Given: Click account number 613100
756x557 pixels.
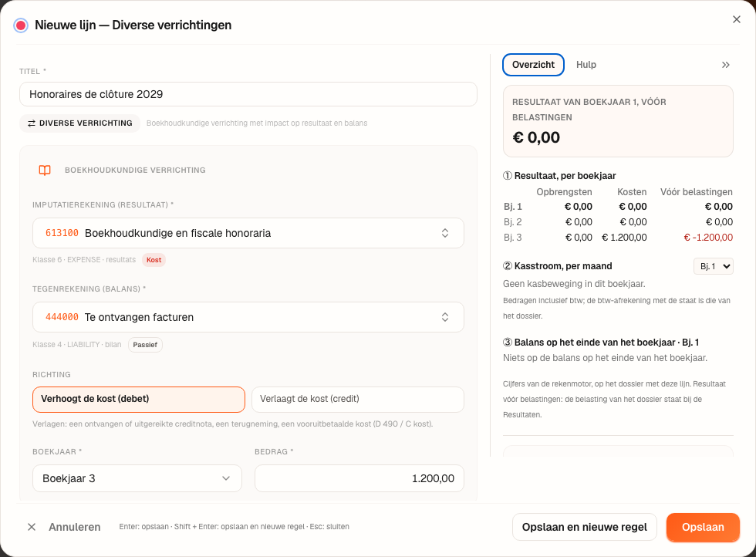Looking at the screenshot, I should point(62,233).
